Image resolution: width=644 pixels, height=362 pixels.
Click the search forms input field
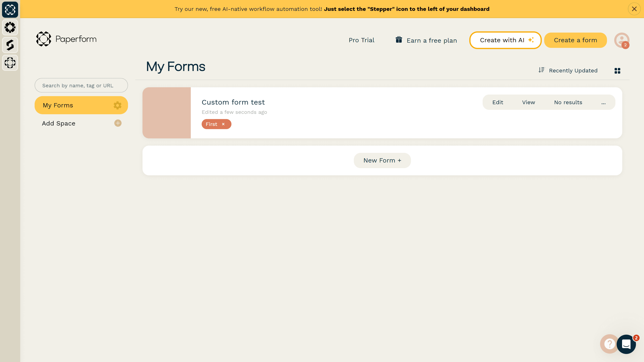click(81, 85)
